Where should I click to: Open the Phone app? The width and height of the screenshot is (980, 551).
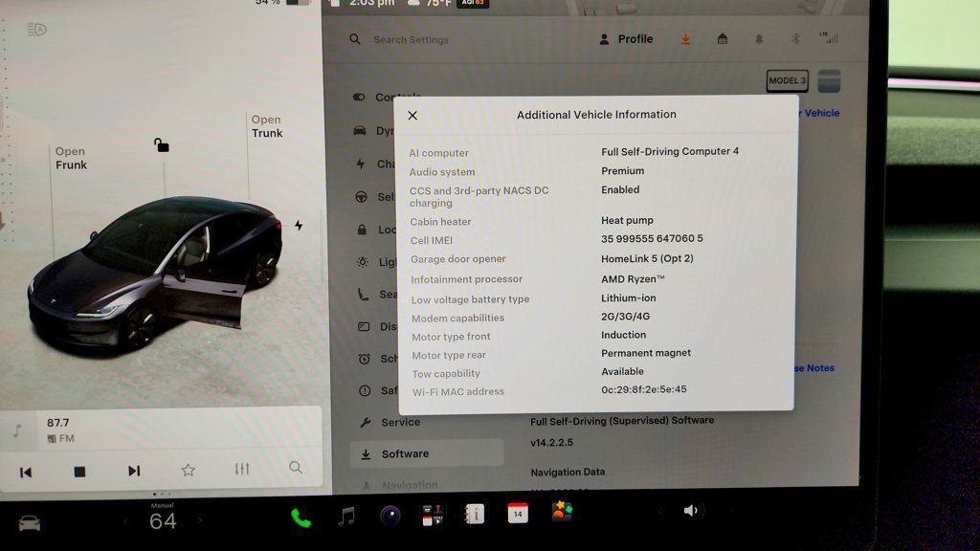tap(301, 518)
